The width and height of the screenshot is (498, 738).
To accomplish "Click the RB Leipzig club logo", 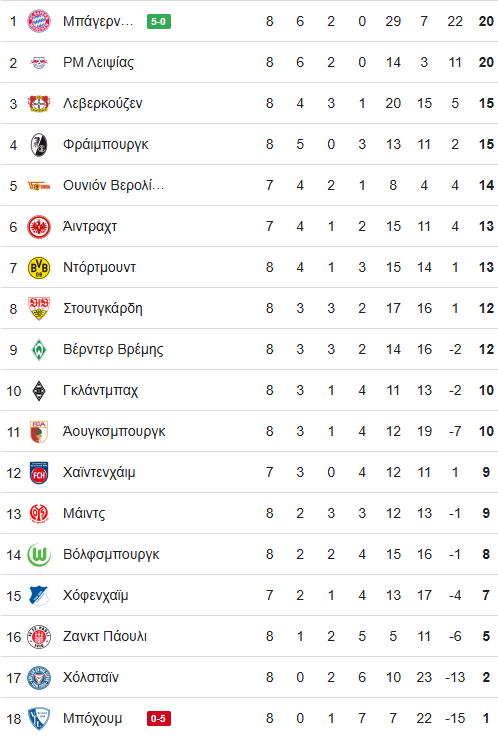I will (39, 62).
